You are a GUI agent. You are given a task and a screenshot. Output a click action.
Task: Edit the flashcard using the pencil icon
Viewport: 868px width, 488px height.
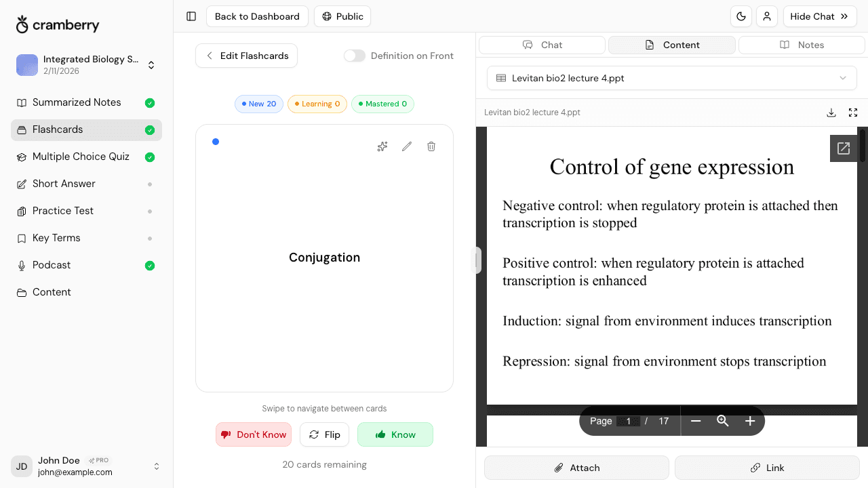click(x=407, y=146)
